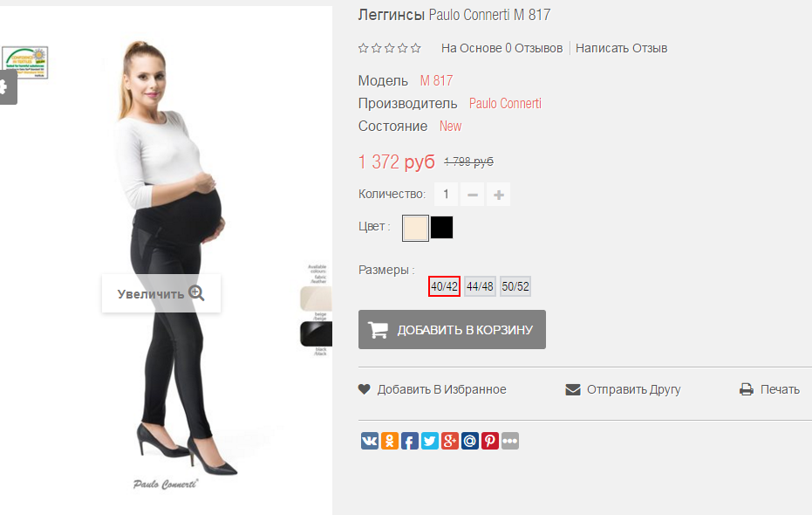Pick the black color swatch
Screen dimensions: 812x515
tap(441, 228)
